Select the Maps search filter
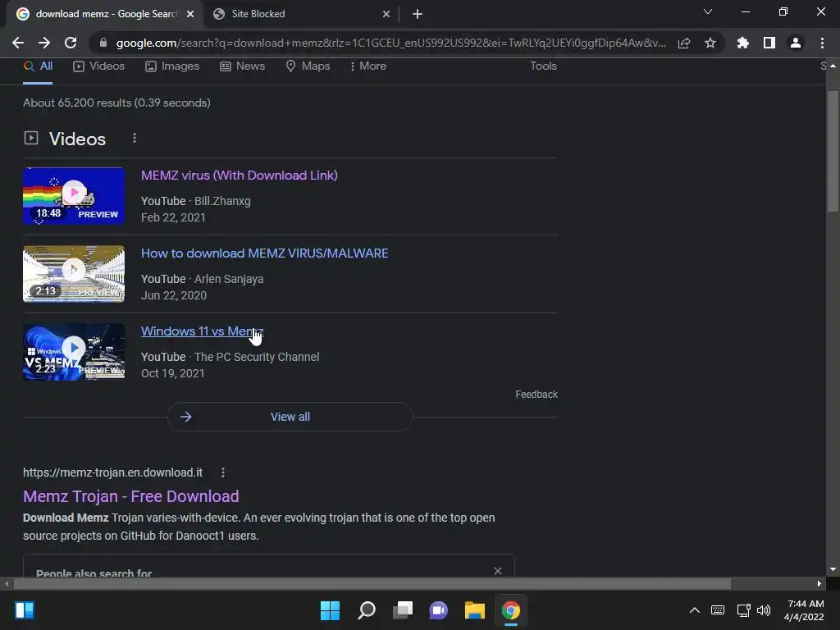 pos(308,66)
